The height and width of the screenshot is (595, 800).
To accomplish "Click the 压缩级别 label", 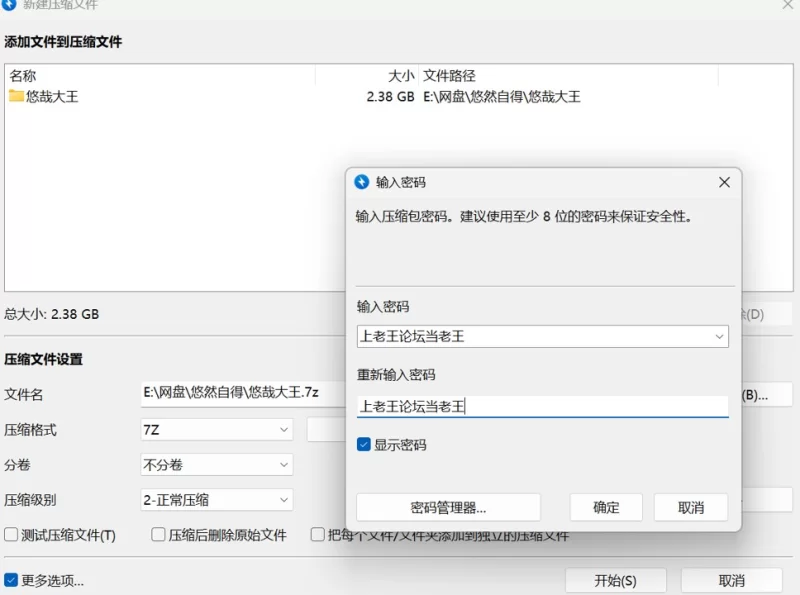I will point(30,500).
